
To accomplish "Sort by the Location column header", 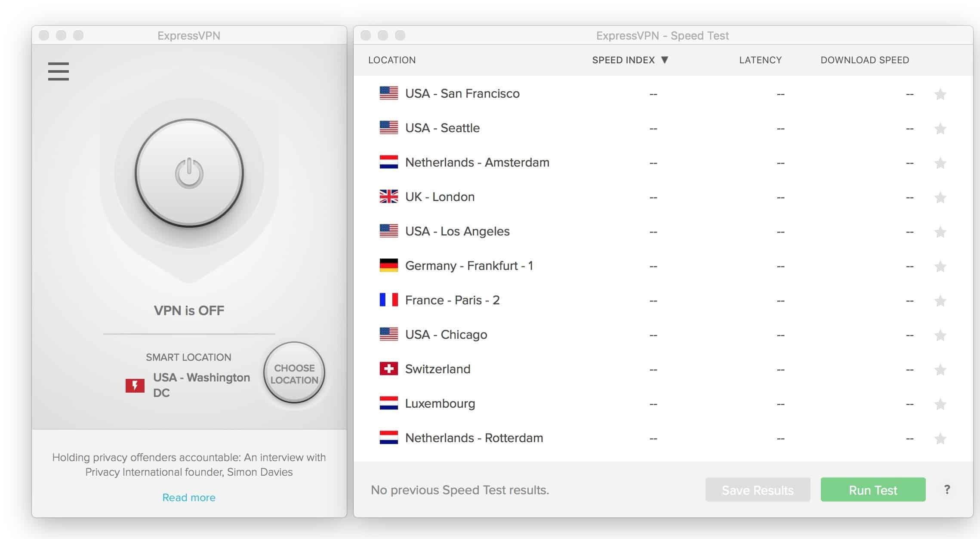I will pos(392,60).
